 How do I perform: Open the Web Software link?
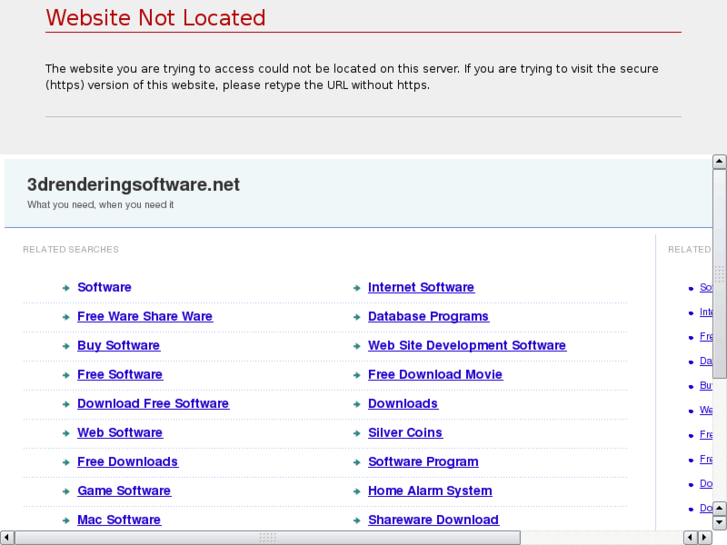(120, 433)
